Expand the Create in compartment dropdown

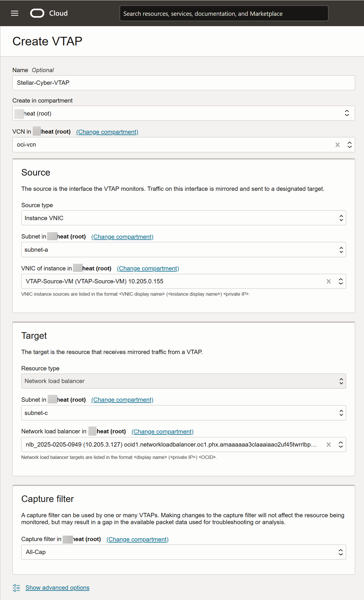point(347,113)
